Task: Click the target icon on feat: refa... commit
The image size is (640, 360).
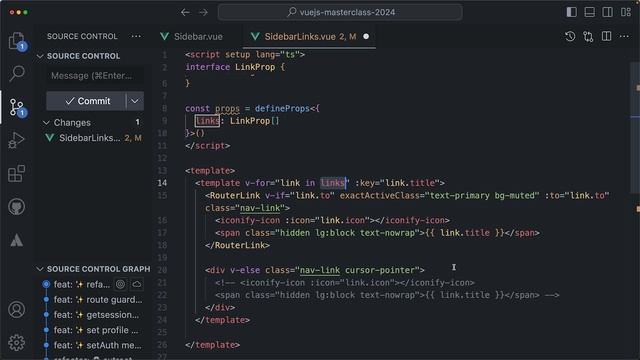Action: tap(120, 284)
